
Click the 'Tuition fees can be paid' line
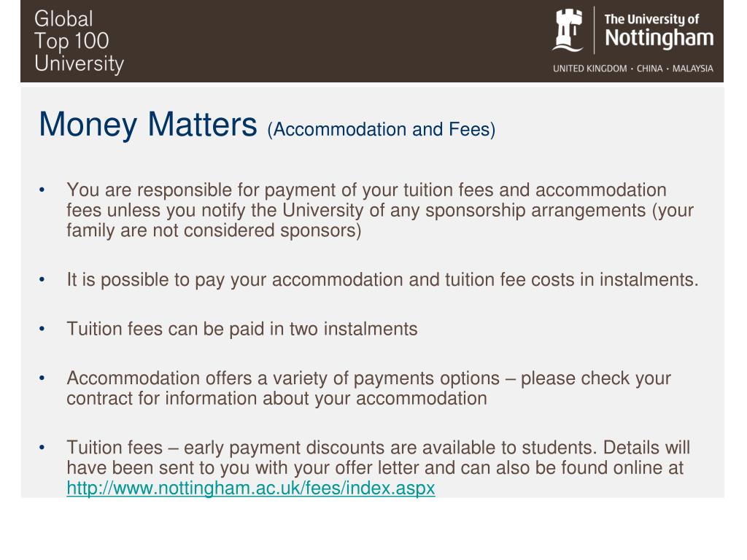242,329
